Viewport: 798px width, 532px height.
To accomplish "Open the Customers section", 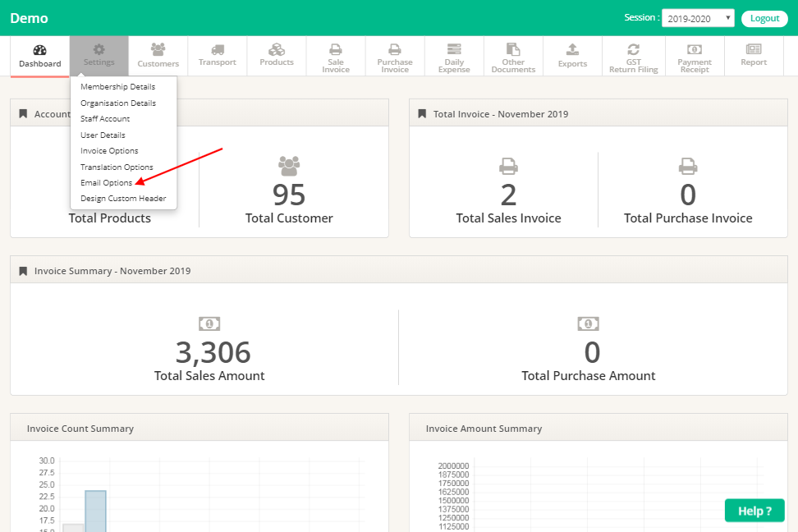I will pyautogui.click(x=158, y=56).
